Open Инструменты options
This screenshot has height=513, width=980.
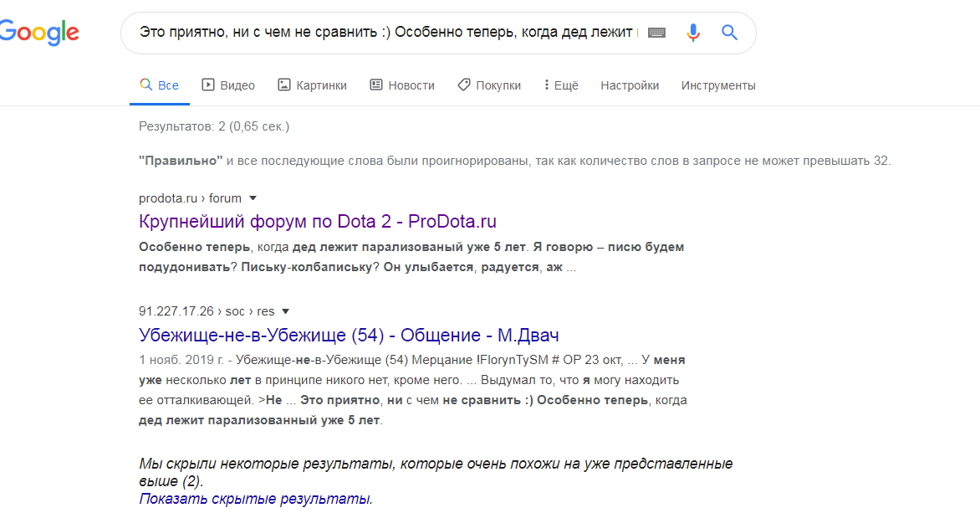coord(718,85)
